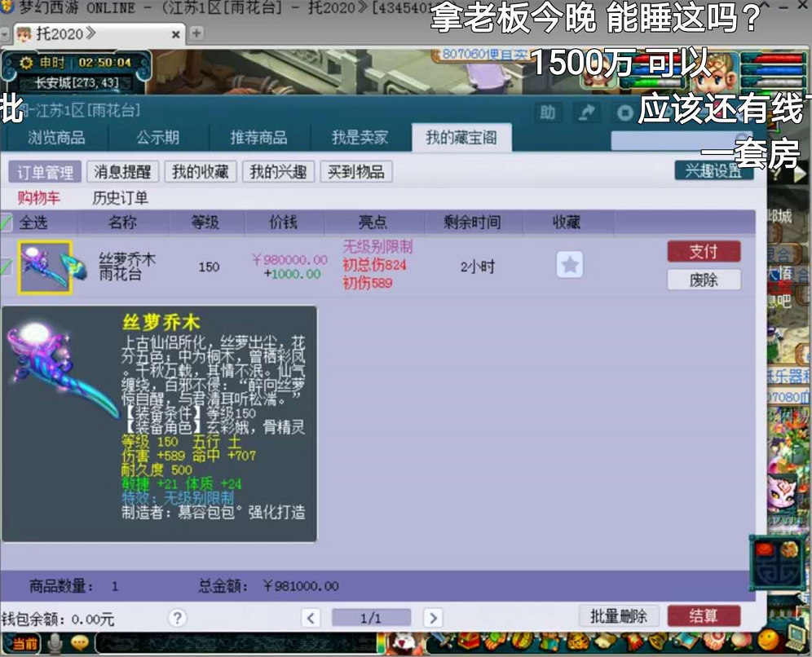
Task: Click the round coin icon next to the share arrow
Action: [626, 112]
